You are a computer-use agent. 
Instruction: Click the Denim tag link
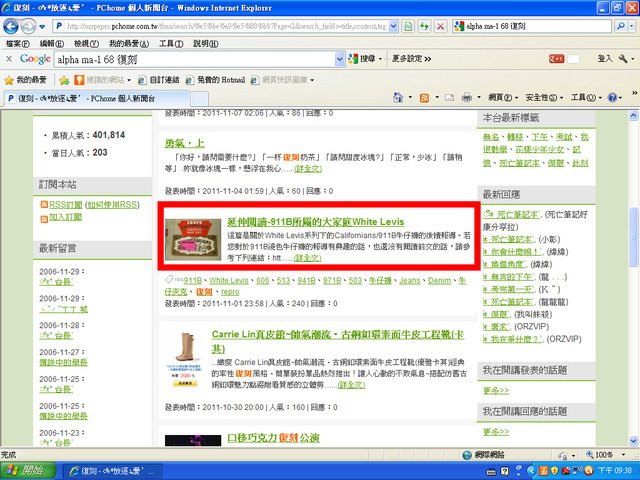[439, 281]
